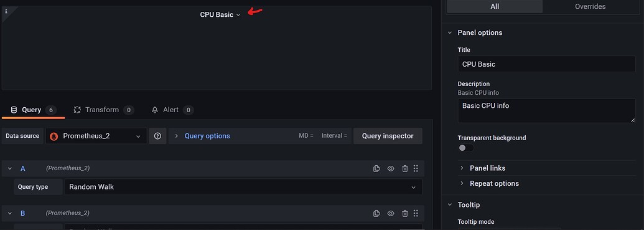Click the drag handle of query B
The width and height of the screenshot is (644, 230).
(416, 213)
